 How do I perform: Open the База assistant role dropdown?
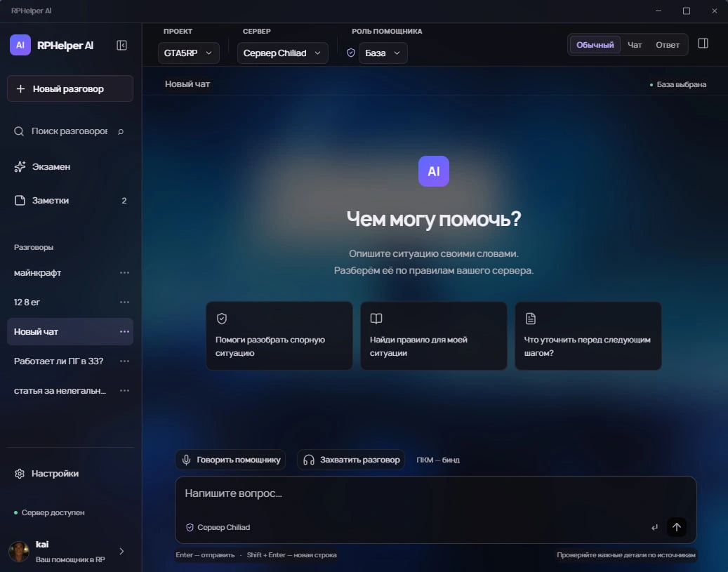click(383, 53)
